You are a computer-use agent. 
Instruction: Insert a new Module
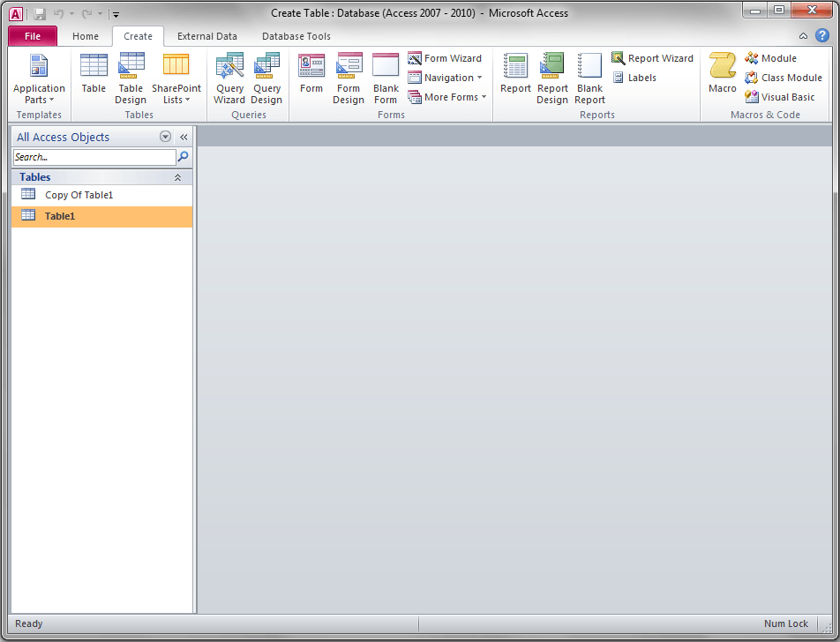tap(770, 58)
